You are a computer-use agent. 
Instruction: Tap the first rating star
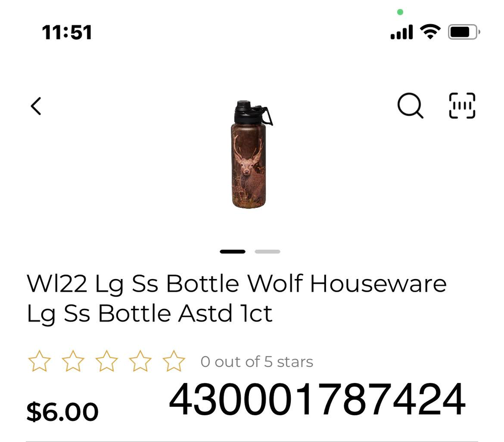pos(39,361)
